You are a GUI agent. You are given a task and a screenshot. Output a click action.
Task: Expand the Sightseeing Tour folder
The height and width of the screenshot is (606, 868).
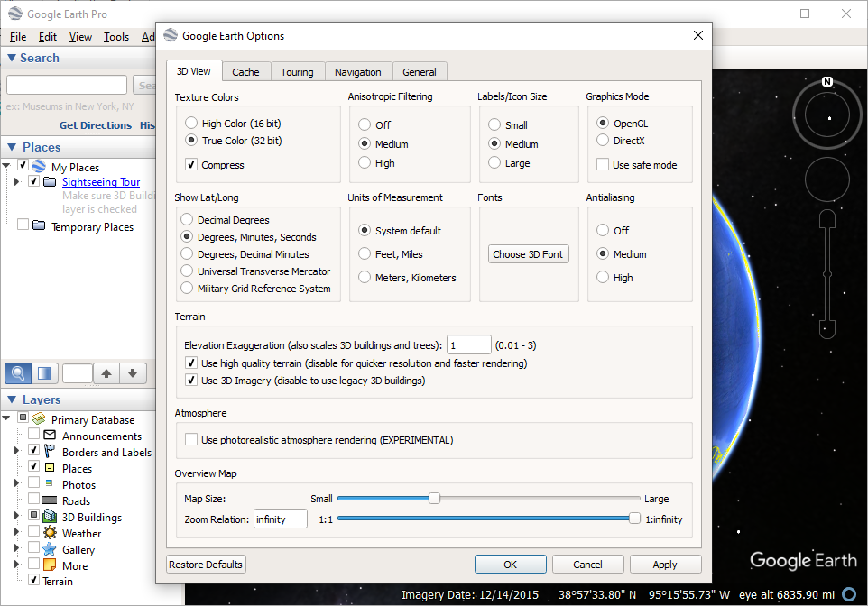point(16,182)
